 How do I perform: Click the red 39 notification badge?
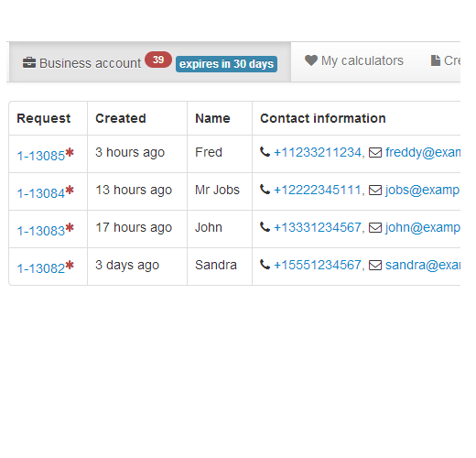158,60
